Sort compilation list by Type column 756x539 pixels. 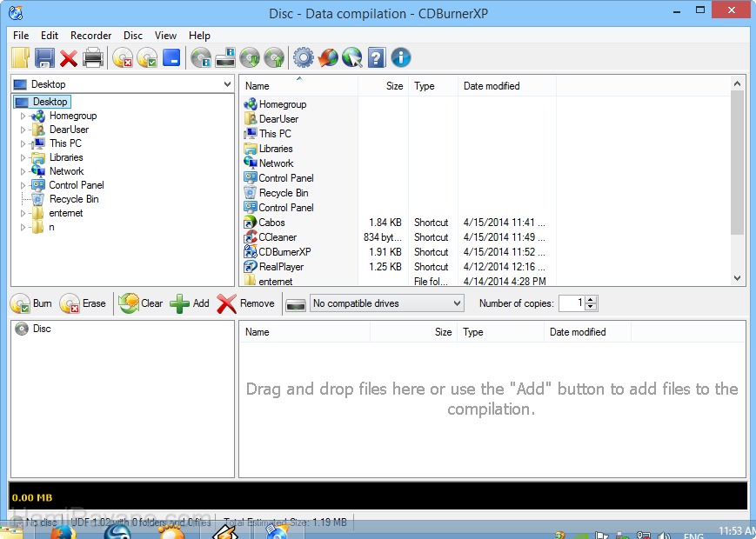pyautogui.click(x=500, y=332)
